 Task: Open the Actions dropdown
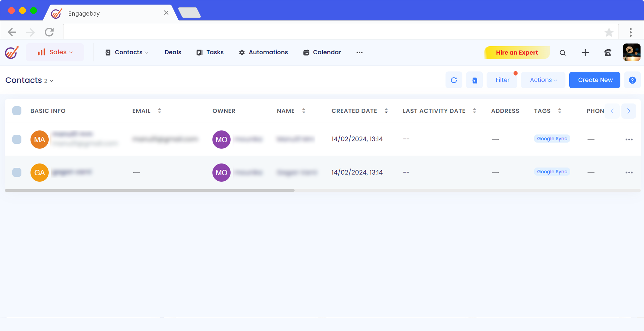pos(543,80)
